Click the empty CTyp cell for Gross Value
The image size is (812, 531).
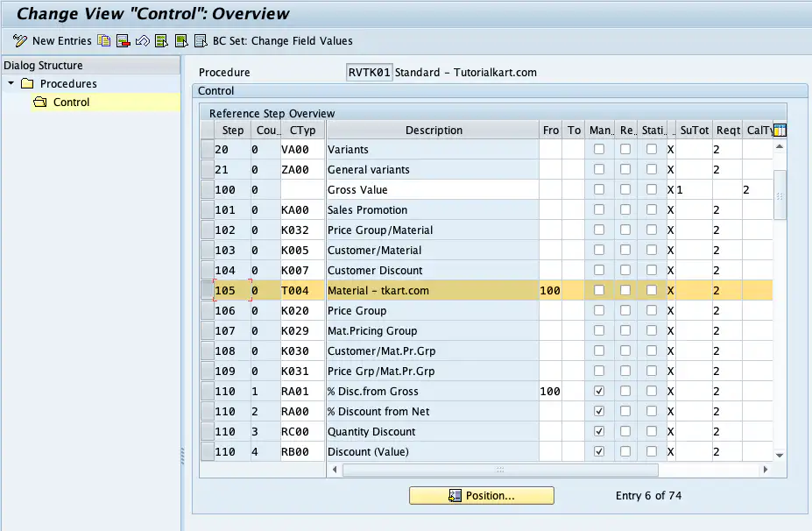302,189
